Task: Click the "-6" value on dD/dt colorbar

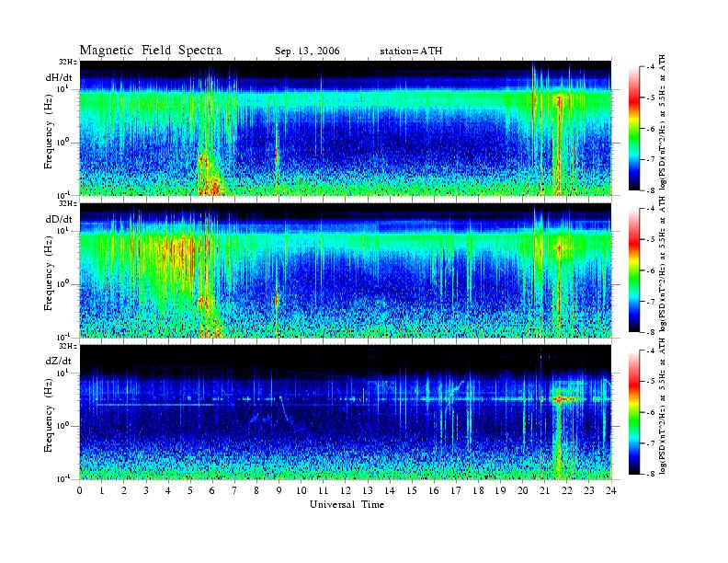Action: pyautogui.click(x=650, y=270)
